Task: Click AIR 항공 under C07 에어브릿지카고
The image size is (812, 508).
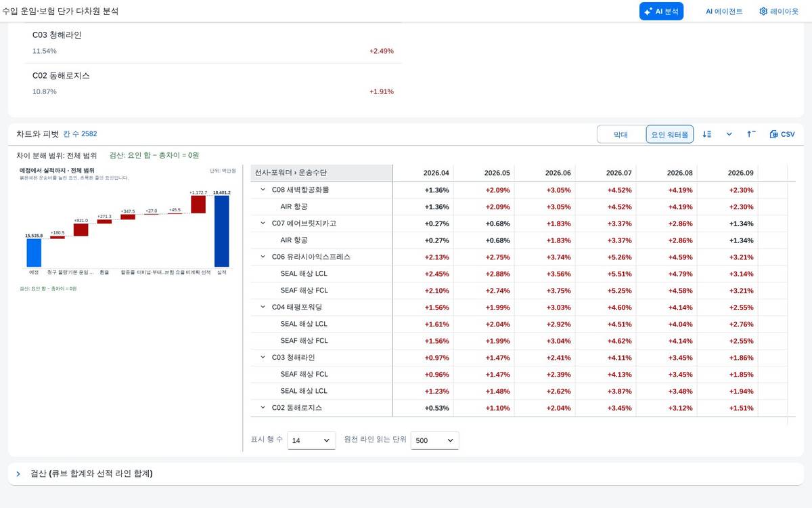Action: click(294, 240)
